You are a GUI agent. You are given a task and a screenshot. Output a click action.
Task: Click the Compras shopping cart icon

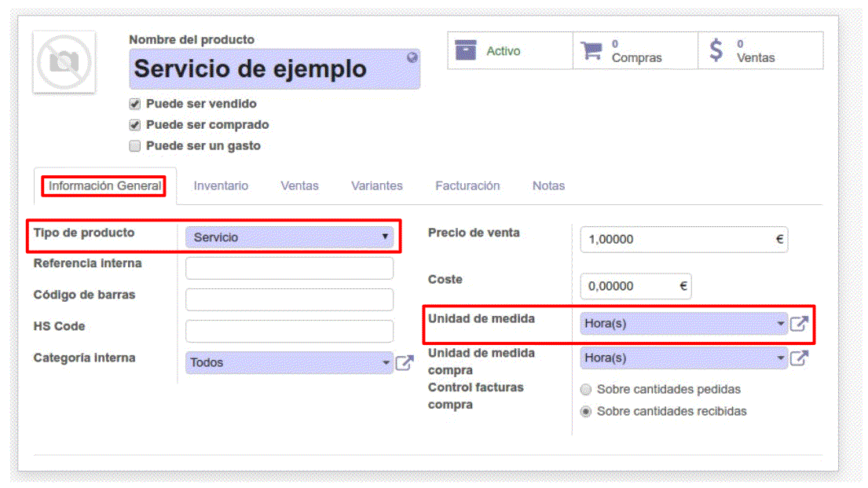(x=591, y=51)
